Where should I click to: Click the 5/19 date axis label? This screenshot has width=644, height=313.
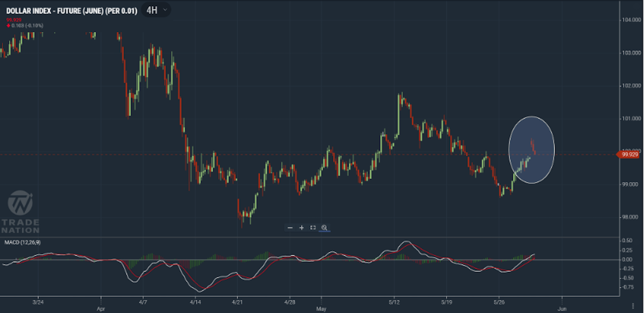pyautogui.click(x=447, y=302)
